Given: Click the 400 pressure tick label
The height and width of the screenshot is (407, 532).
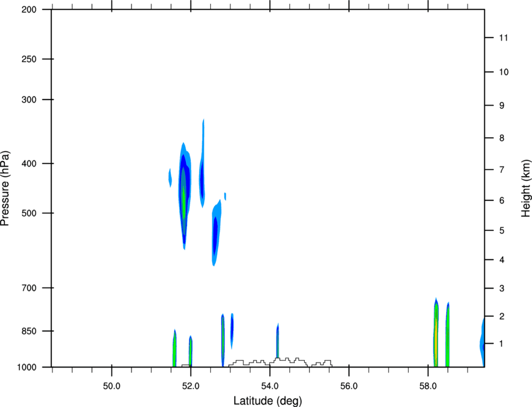Looking at the screenshot, I should click(x=29, y=163).
